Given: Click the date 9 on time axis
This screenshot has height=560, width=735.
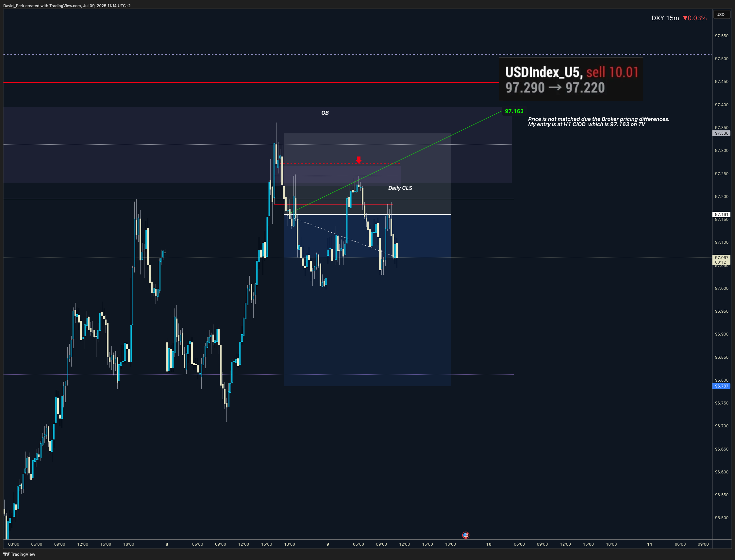Looking at the screenshot, I should click(x=328, y=544).
